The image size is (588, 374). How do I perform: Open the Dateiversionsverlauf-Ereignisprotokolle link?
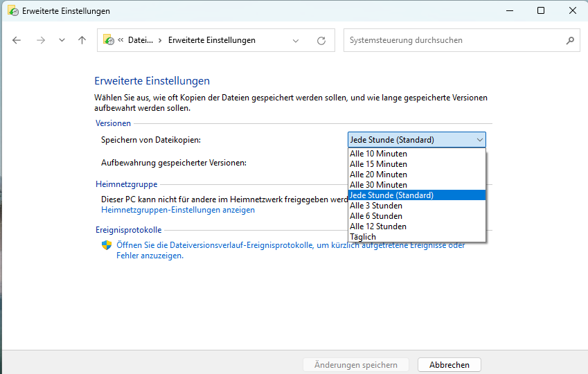coord(291,250)
